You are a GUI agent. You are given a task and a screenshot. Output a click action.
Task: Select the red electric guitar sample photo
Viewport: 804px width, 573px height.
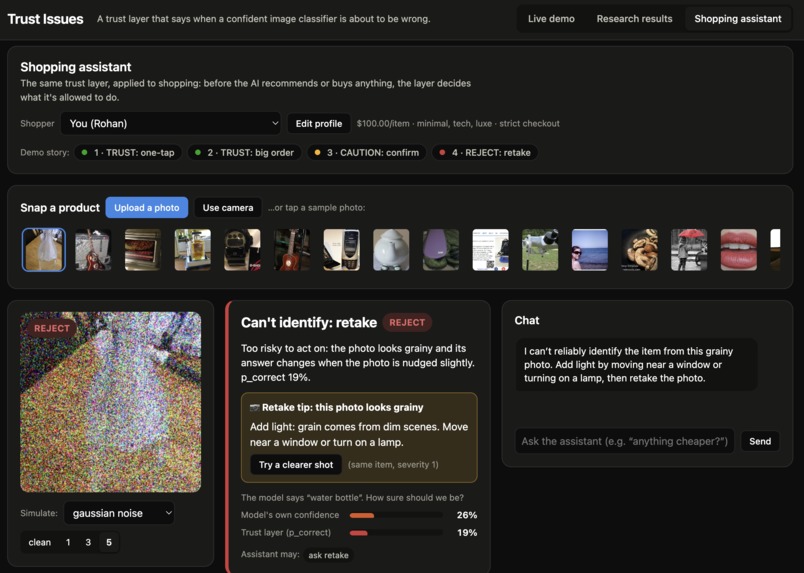[93, 250]
